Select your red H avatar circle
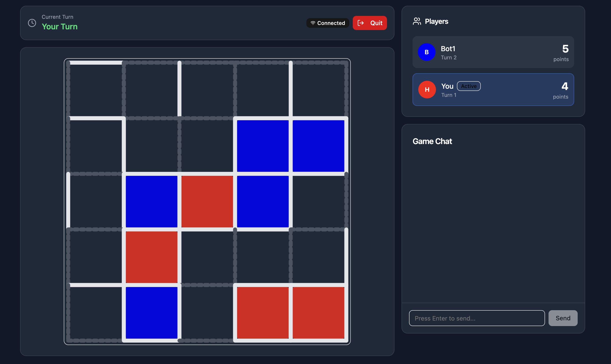611x364 pixels. pos(427,90)
